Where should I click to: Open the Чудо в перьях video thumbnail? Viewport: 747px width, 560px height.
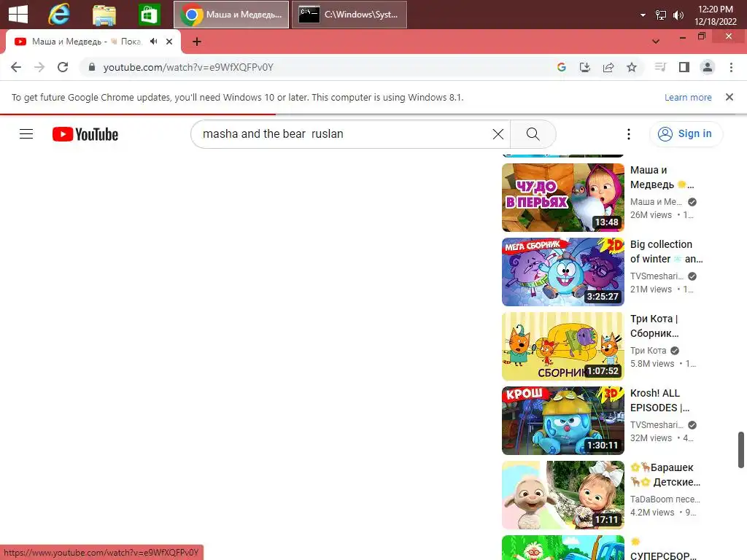tap(562, 198)
